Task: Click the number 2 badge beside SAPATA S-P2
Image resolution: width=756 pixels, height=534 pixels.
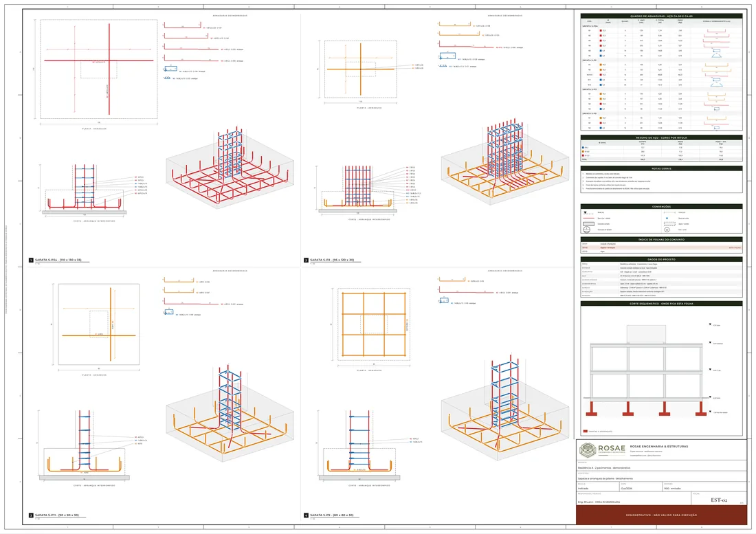Action: tap(306, 260)
